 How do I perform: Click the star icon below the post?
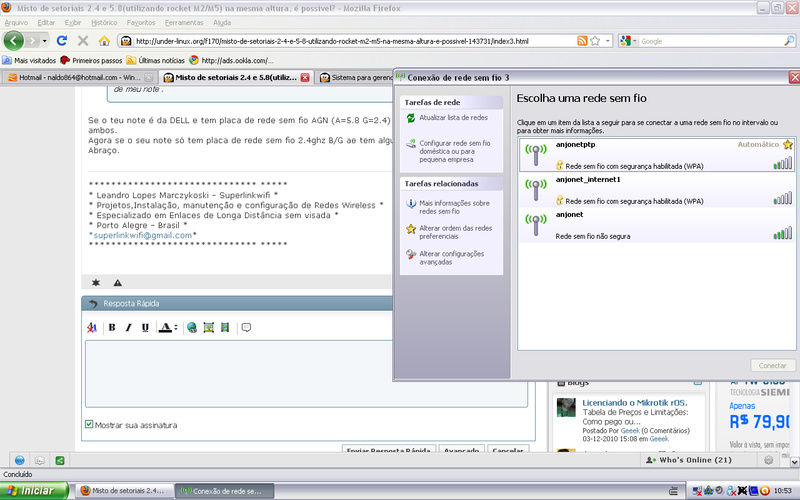tap(95, 282)
